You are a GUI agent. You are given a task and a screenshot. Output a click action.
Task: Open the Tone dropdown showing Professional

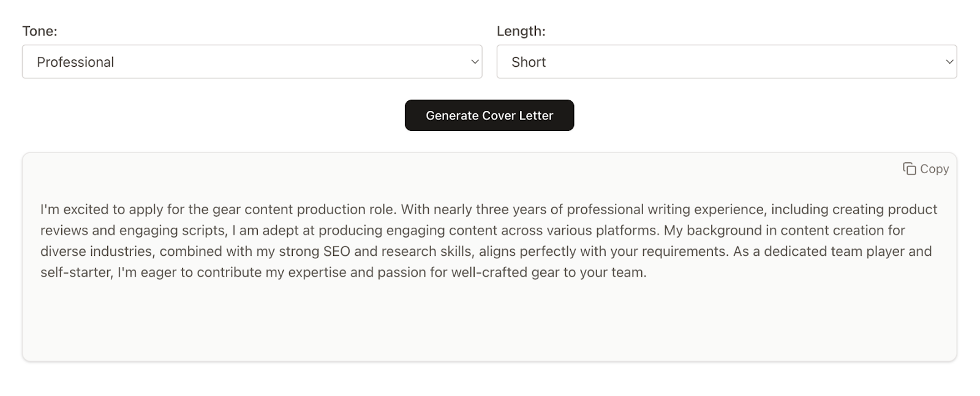(252, 62)
